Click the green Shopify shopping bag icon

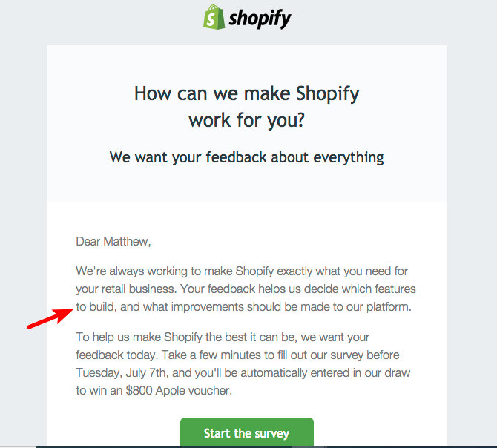click(x=214, y=17)
